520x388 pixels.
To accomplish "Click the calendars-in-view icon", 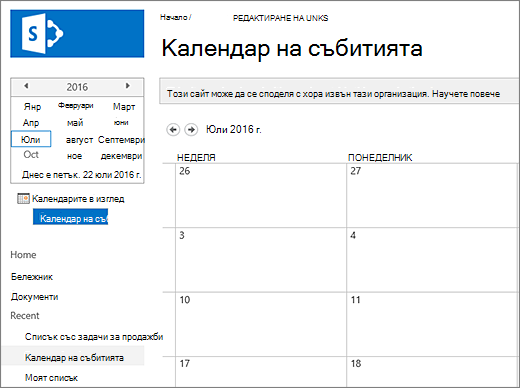I will pyautogui.click(x=23, y=199).
